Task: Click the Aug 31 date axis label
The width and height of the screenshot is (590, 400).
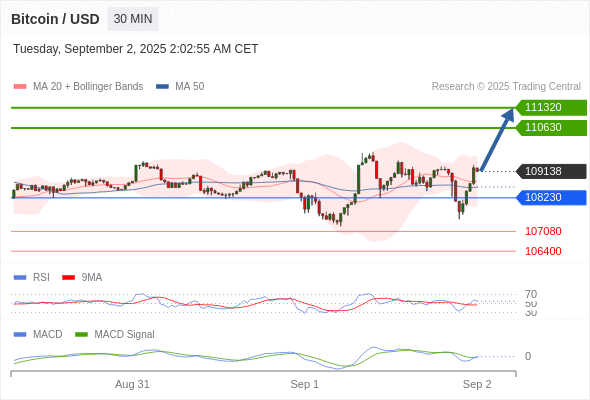Action: click(x=132, y=384)
